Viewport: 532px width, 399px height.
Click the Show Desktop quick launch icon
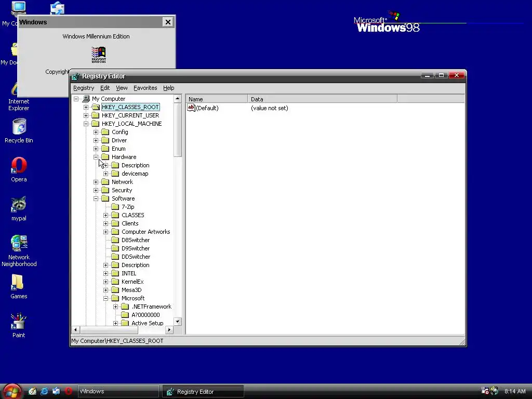[x=32, y=391]
